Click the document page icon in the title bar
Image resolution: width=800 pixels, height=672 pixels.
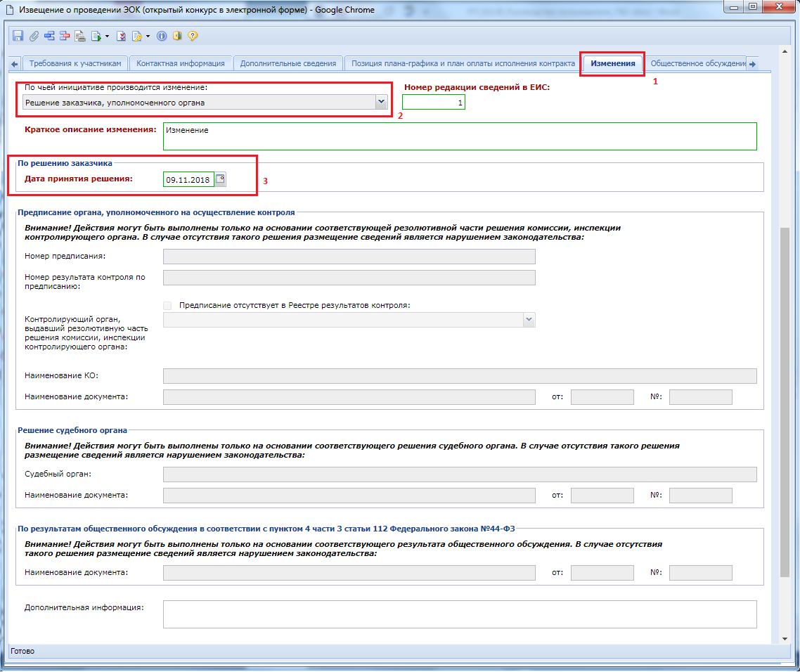[9, 10]
